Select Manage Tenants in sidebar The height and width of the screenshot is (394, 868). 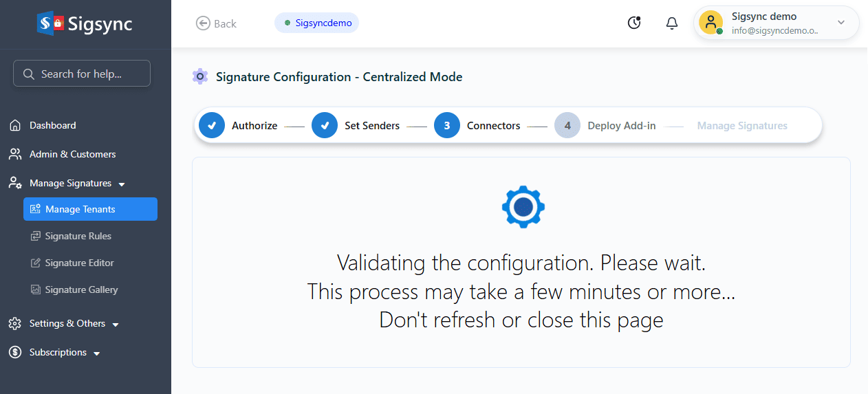click(90, 210)
